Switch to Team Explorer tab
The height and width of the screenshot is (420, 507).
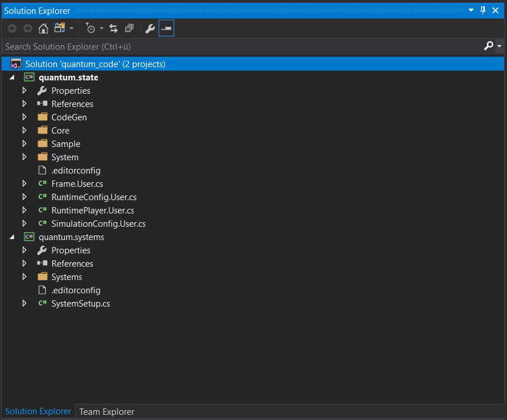point(106,411)
